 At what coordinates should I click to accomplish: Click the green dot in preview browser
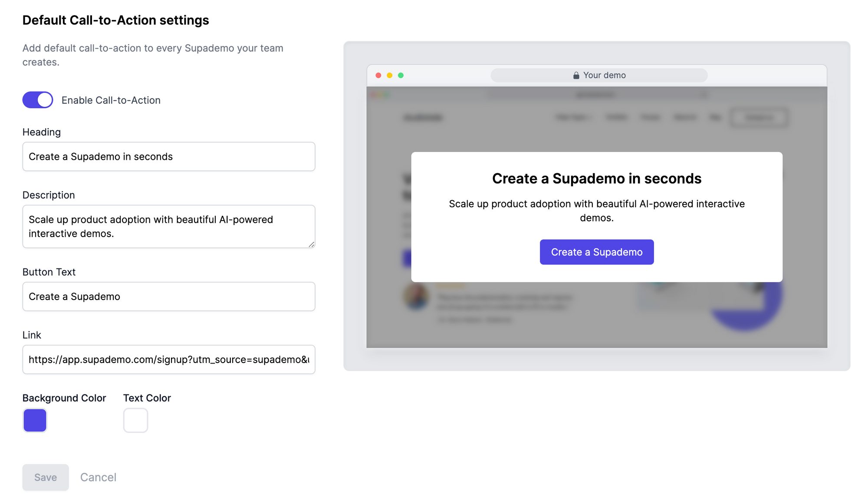click(x=401, y=76)
